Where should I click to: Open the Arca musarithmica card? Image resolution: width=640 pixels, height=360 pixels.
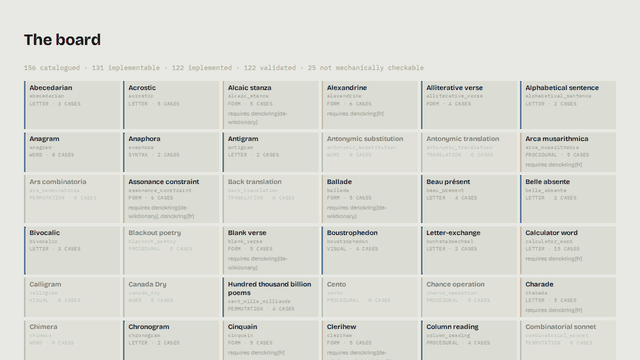pyautogui.click(x=568, y=152)
